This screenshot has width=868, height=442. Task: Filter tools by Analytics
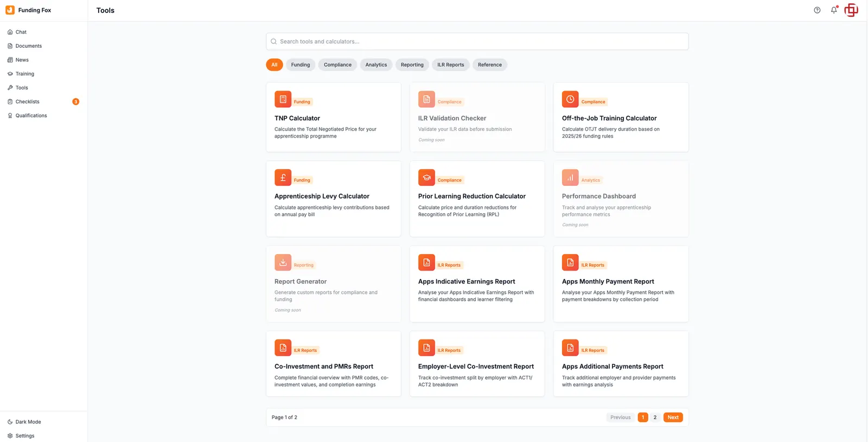[376, 65]
